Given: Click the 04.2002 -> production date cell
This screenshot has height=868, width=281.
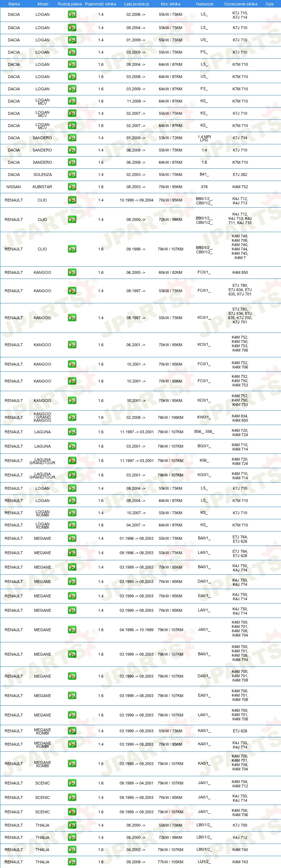Looking at the screenshot, I should 136,850.
